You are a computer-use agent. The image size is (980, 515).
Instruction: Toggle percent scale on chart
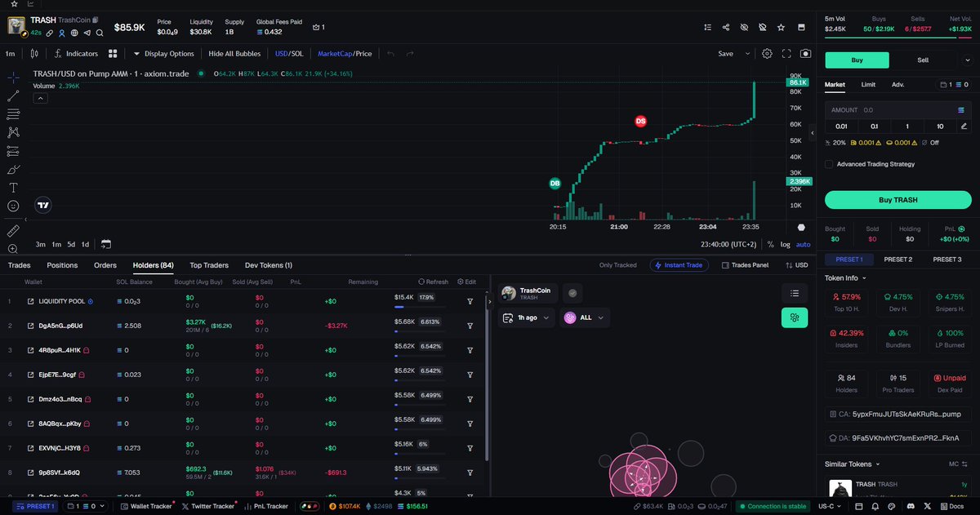click(x=770, y=244)
